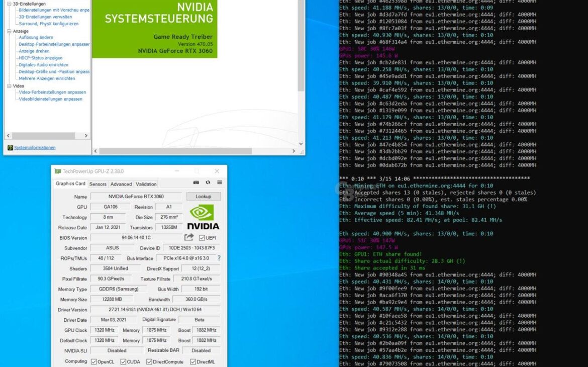The image size is (588, 367).
Task: Click the green icon beside Systeminformationen
Action: pos(11,147)
